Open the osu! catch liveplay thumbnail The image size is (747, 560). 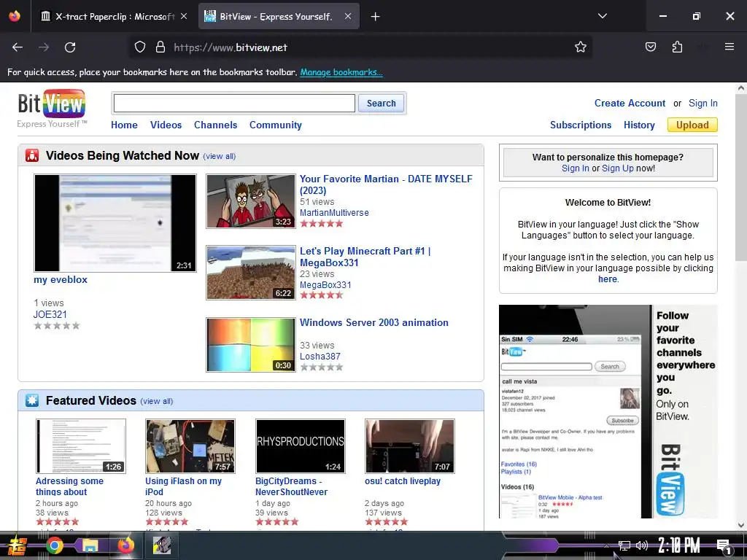tap(410, 446)
